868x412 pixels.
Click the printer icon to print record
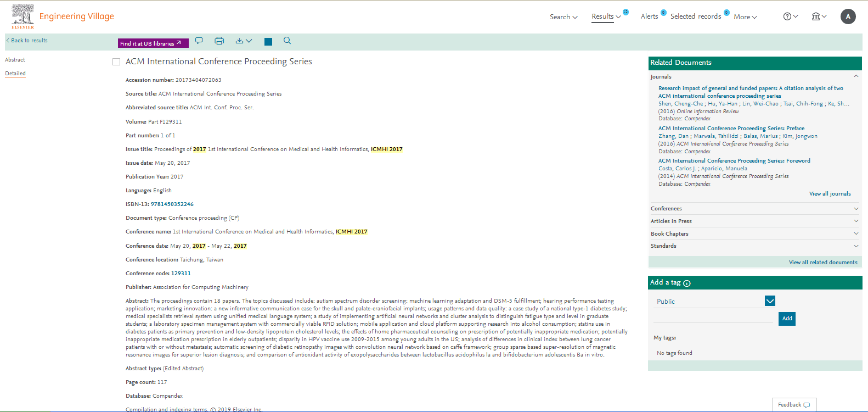coord(219,41)
